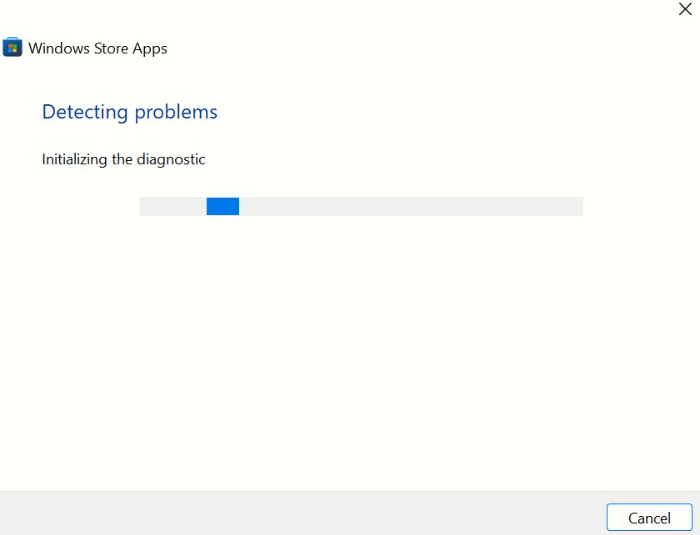This screenshot has width=700, height=535.
Task: Click the 'Initializing the diagnostic' status text
Action: pyautogui.click(x=123, y=159)
